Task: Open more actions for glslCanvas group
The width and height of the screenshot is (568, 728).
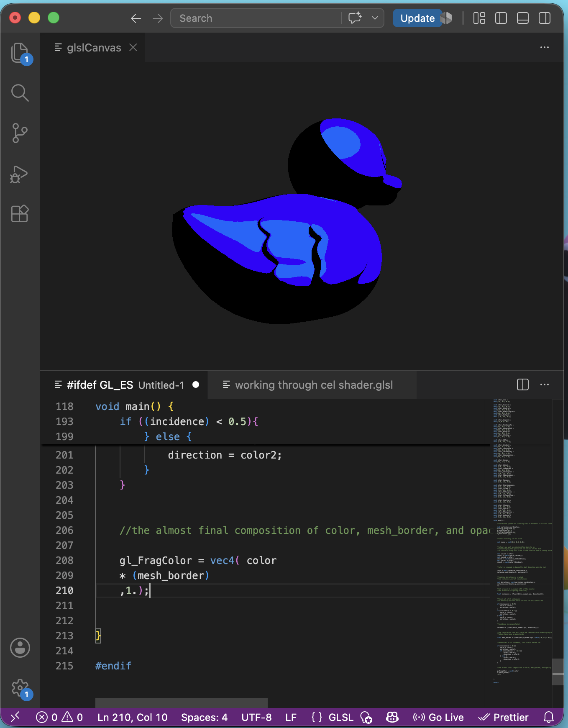Action: [x=545, y=47]
